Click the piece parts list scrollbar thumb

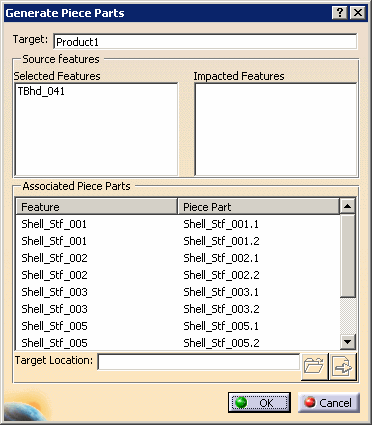coord(348,256)
